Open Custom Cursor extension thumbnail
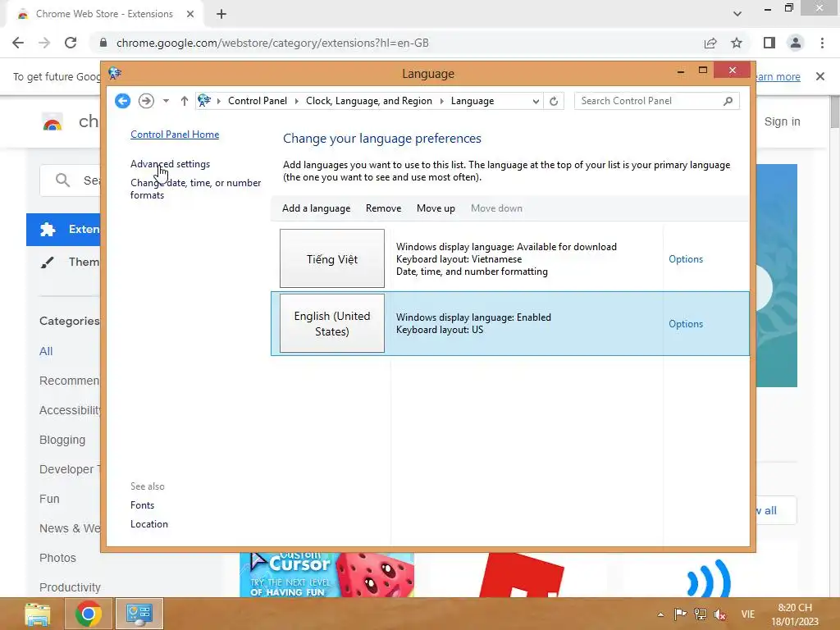Screen dimensions: 840x630 coord(326,575)
